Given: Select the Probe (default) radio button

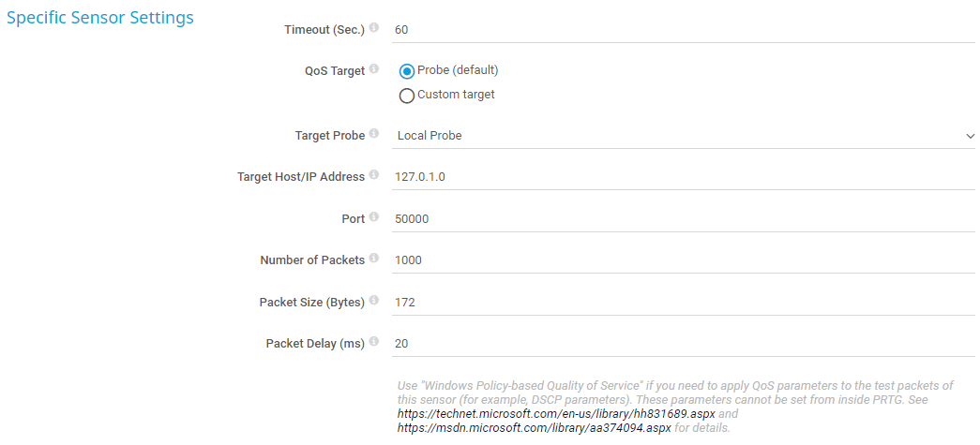Looking at the screenshot, I should click(x=407, y=71).
